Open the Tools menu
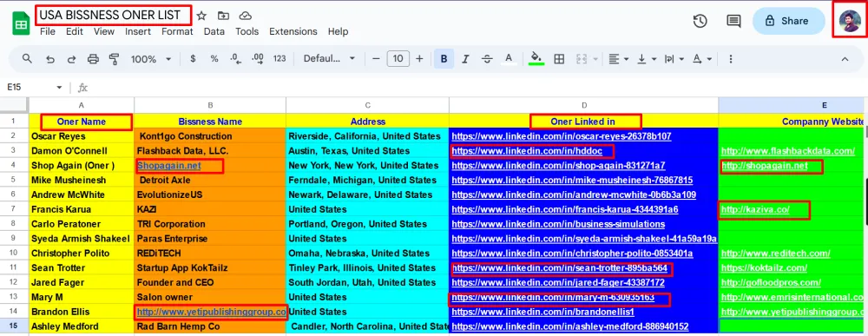 pyautogui.click(x=247, y=31)
